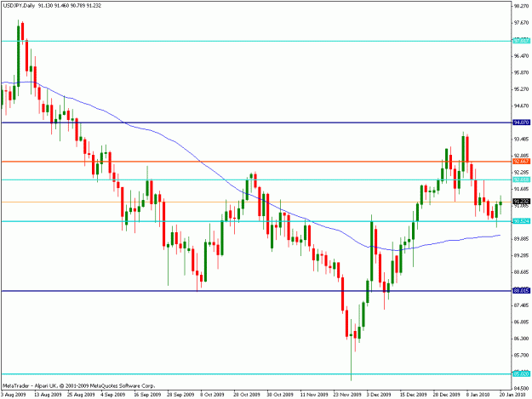Select the cyan 85.020 price level tag
532x399 pixels.
[x=521, y=374]
